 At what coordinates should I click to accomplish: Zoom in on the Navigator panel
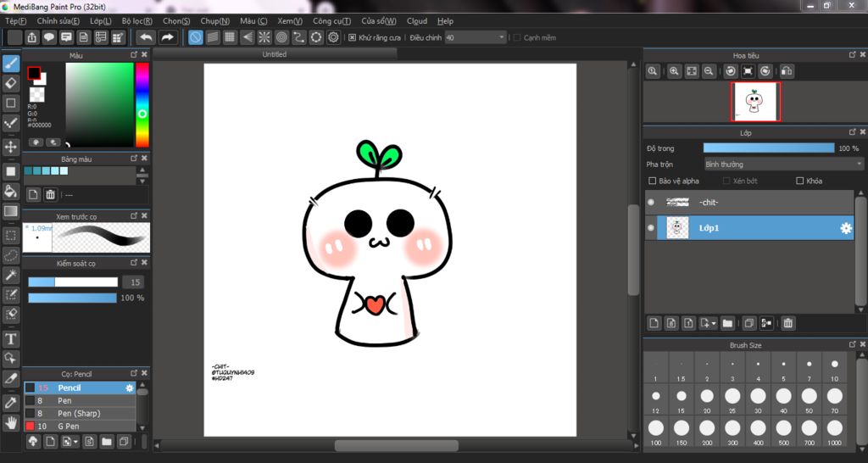pos(674,71)
